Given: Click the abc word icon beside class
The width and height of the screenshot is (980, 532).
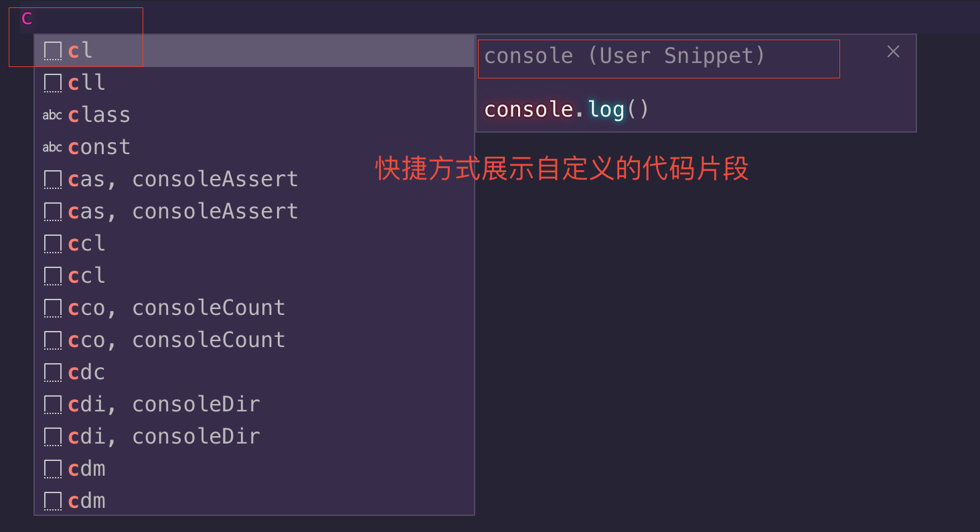Looking at the screenshot, I should (52, 115).
